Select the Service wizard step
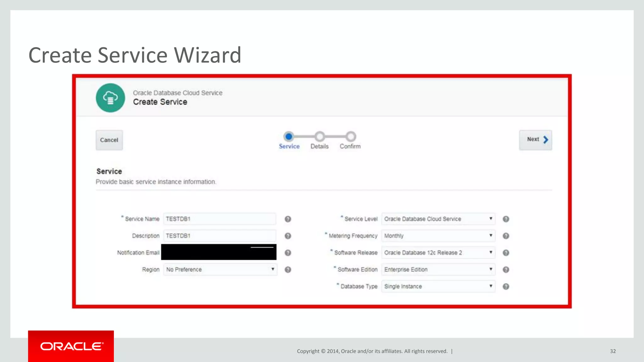Viewport: 644px width, 362px height. 289,140
